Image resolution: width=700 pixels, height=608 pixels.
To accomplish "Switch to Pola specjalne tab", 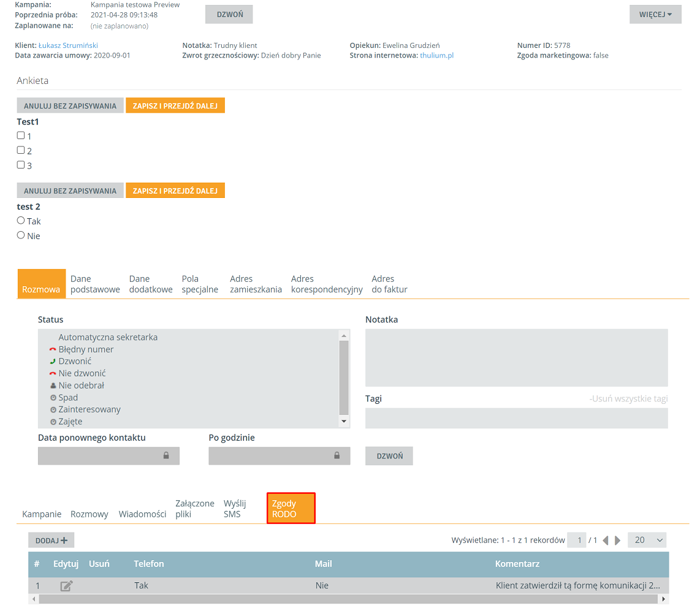I will (x=200, y=284).
